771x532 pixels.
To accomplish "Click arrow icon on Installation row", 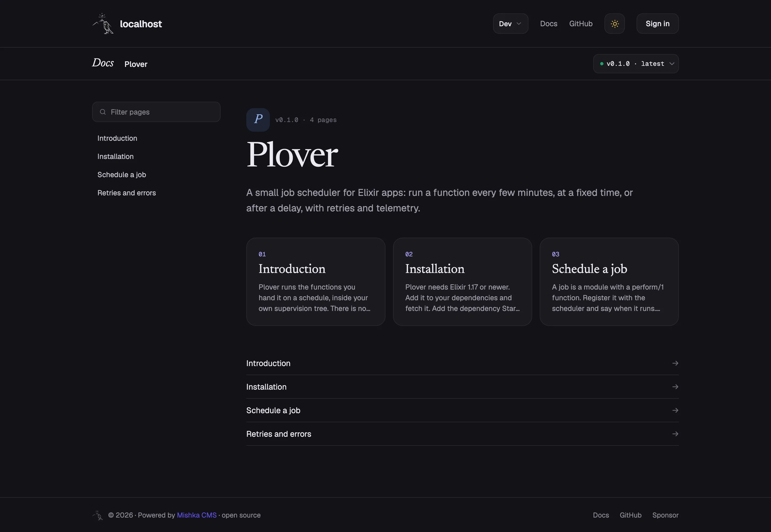I will (x=675, y=387).
